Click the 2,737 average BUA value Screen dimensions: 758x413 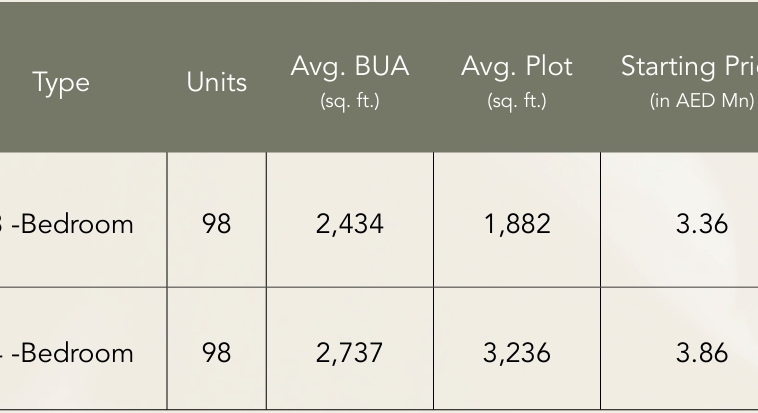349,353
